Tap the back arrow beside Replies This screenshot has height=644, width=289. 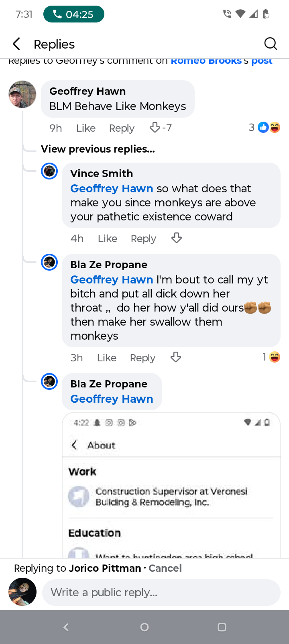click(x=16, y=44)
